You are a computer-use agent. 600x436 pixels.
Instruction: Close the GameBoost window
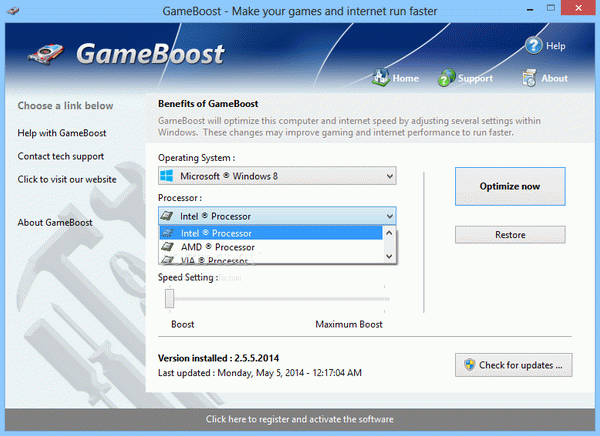pos(578,8)
